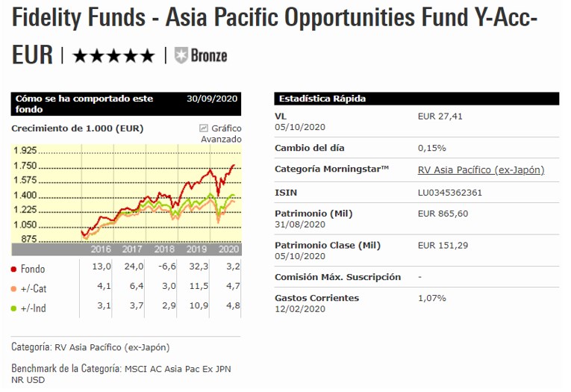Click the Patrimonio Clase value EUR 151,29
The height and width of the screenshot is (392, 571).
pos(444,245)
